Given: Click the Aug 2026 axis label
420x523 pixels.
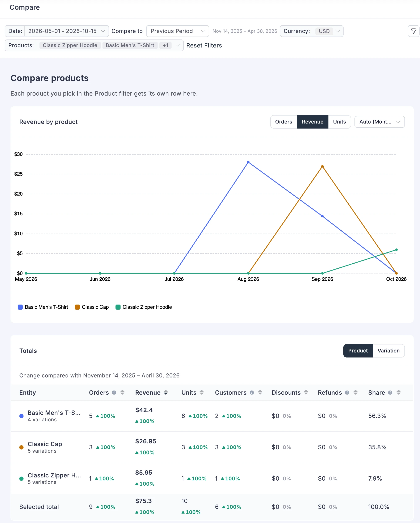Looking at the screenshot, I should click(248, 279).
